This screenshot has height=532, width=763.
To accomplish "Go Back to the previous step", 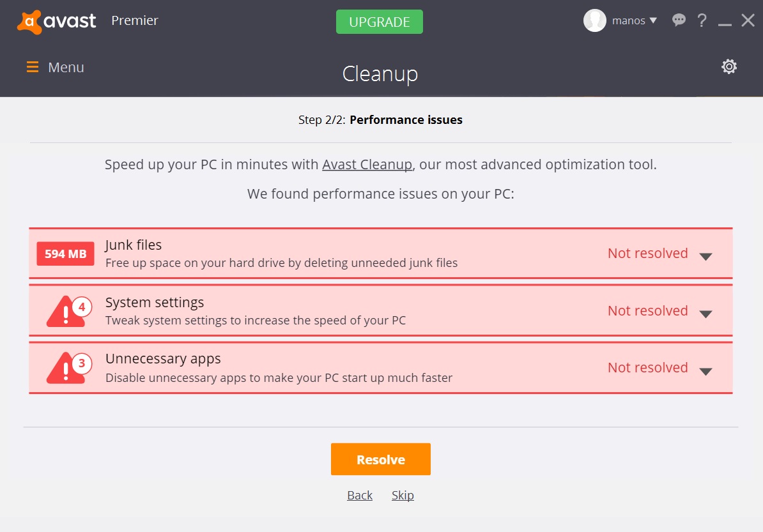I will click(360, 496).
